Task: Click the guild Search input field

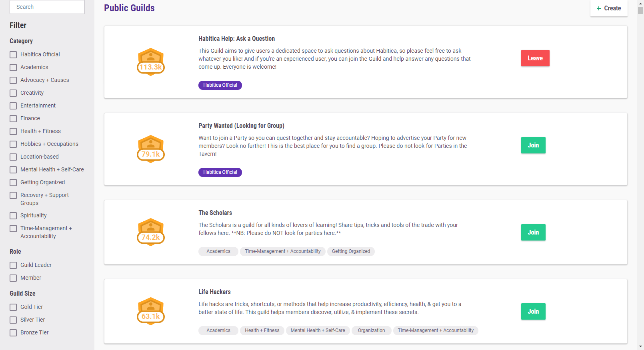Action: pyautogui.click(x=47, y=7)
